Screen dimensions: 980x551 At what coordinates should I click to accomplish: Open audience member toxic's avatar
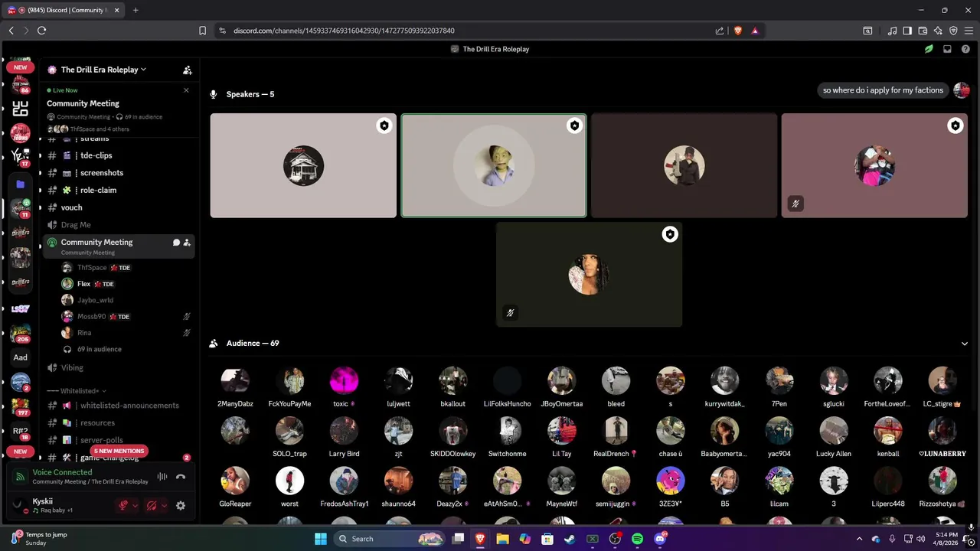tap(344, 380)
